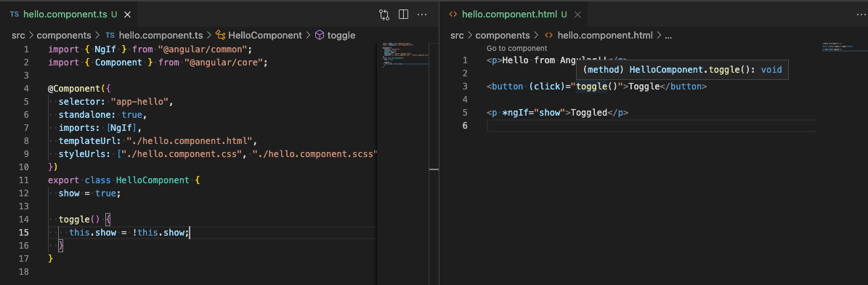Click the hover tooltip showing HelloComponent.toggle(): void

(x=682, y=71)
